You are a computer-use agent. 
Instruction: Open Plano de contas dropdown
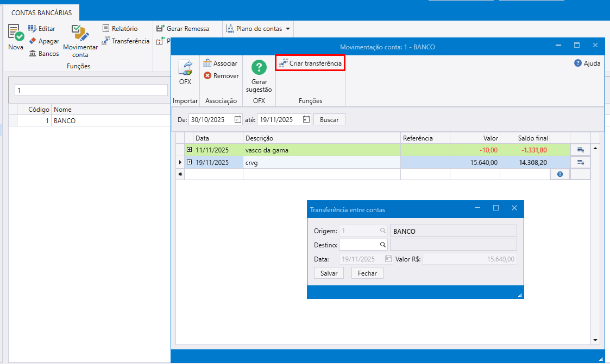point(259,29)
